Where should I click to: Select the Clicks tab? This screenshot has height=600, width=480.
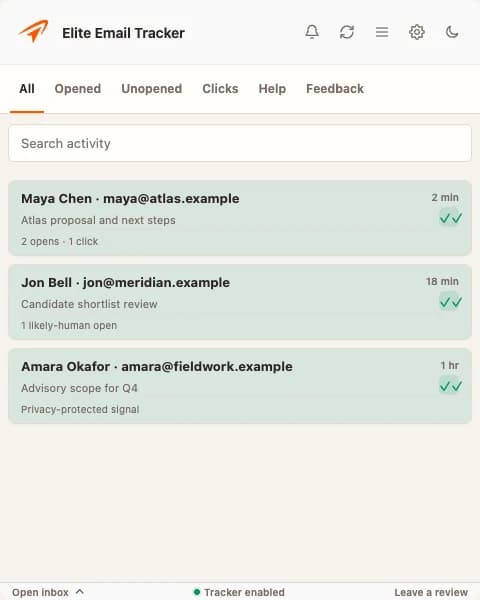220,89
